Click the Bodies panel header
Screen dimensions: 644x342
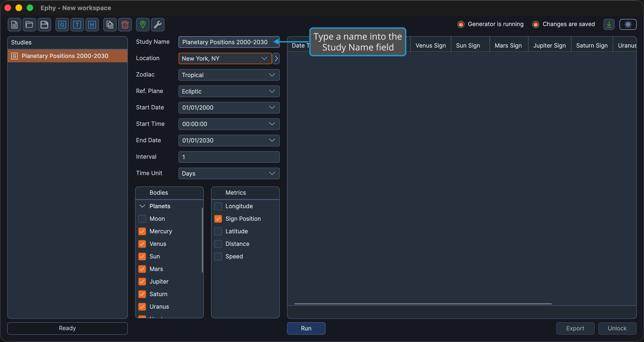click(169, 193)
